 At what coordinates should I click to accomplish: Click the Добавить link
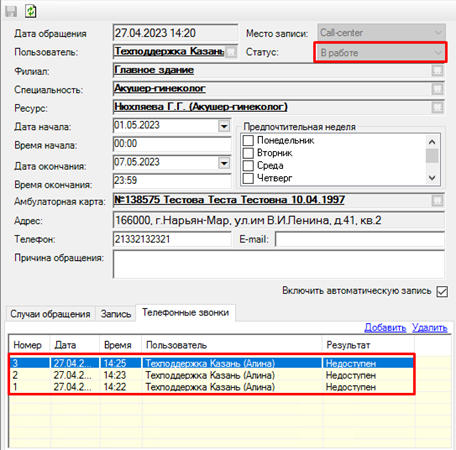coord(385,328)
